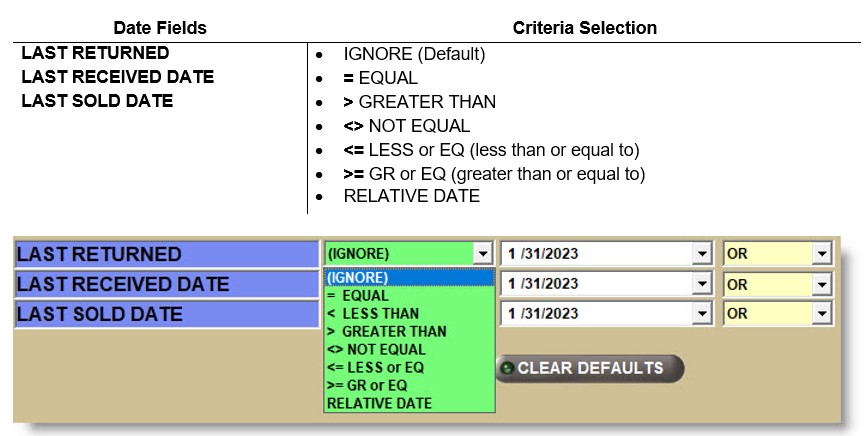Select GR or EQ from list

point(368,385)
